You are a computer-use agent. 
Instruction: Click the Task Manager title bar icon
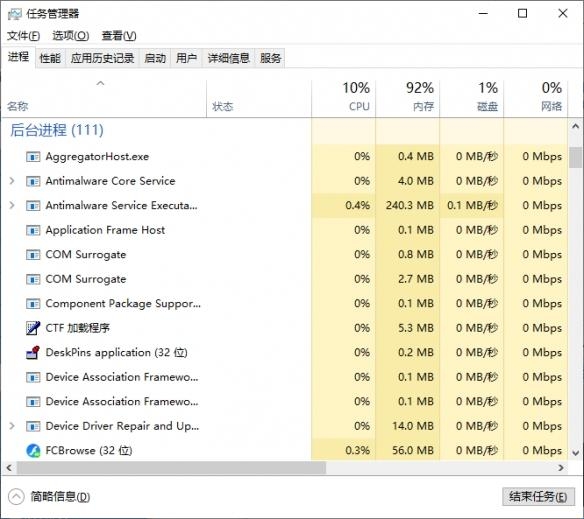click(x=15, y=14)
